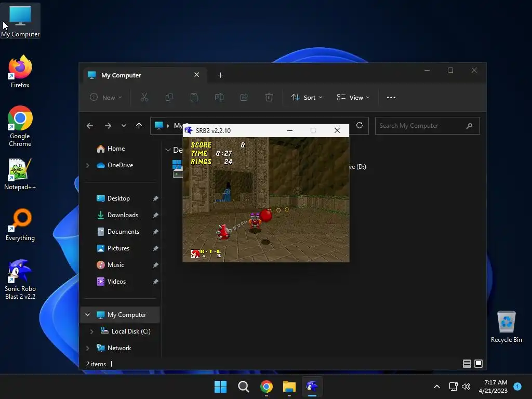Go up one level with the up arrow
This screenshot has width=532, height=399.
coord(139,126)
